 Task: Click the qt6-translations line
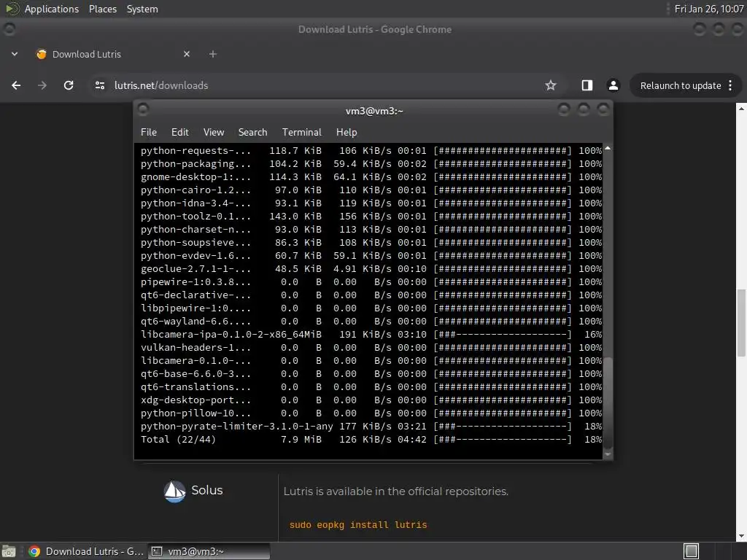(371, 387)
